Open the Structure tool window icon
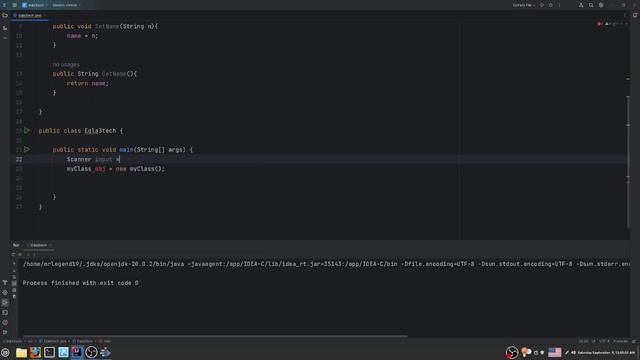 [5, 28]
